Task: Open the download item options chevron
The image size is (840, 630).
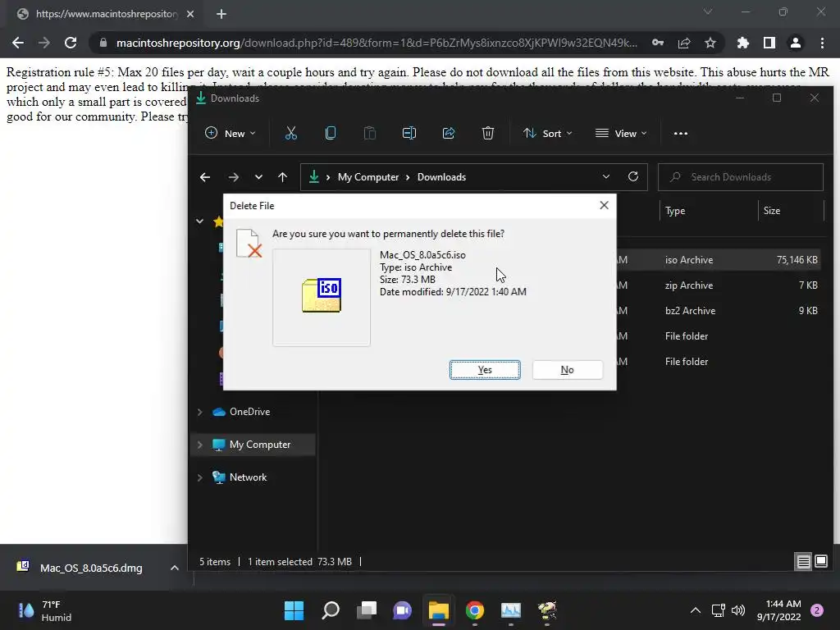Action: (175, 568)
